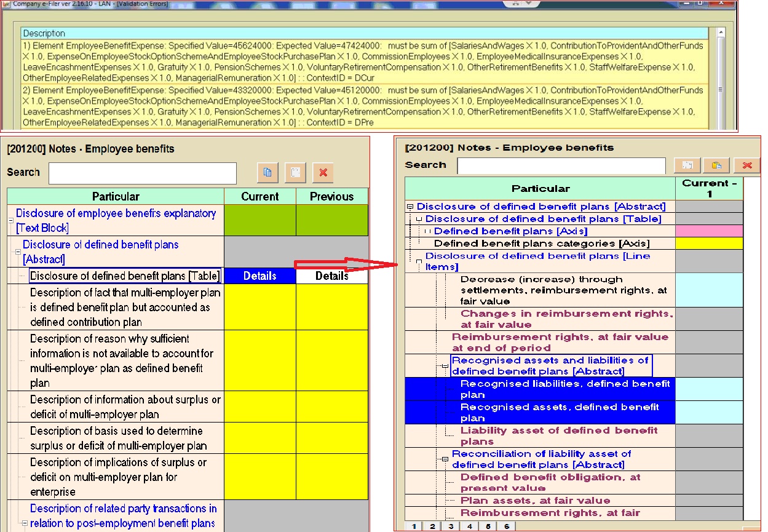
Task: Collapse 'Recognised assets and liabilities' abstract node
Action: click(x=445, y=366)
